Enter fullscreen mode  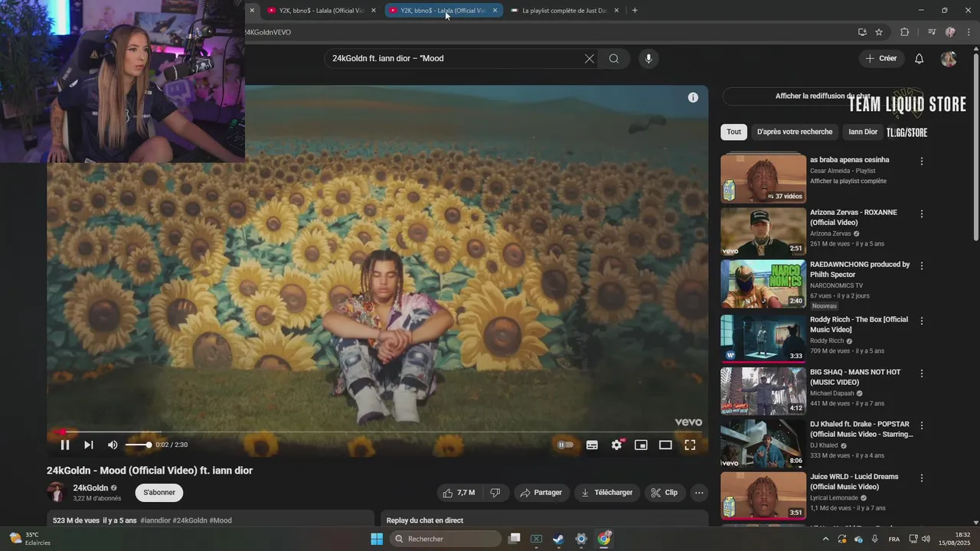coord(690,445)
